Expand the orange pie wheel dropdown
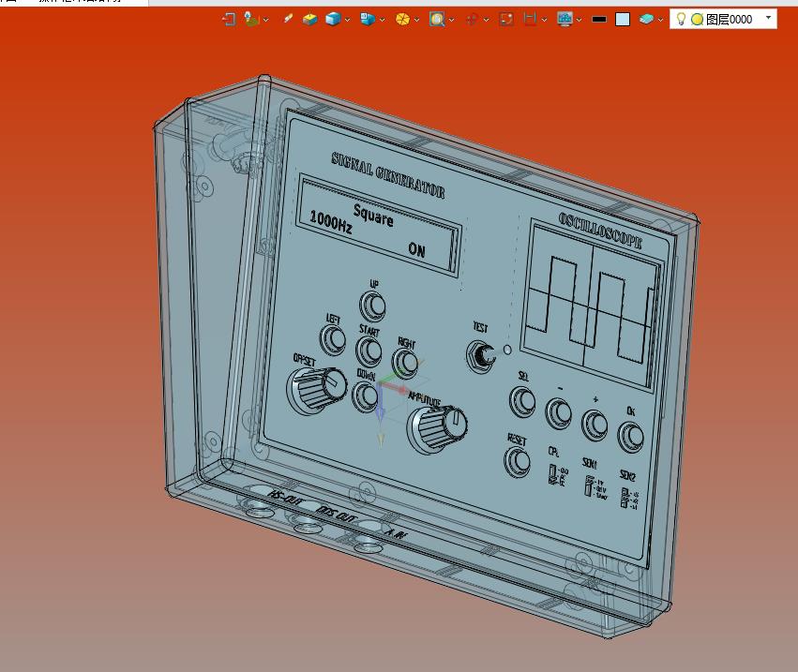This screenshot has height=672, width=798. [416, 20]
